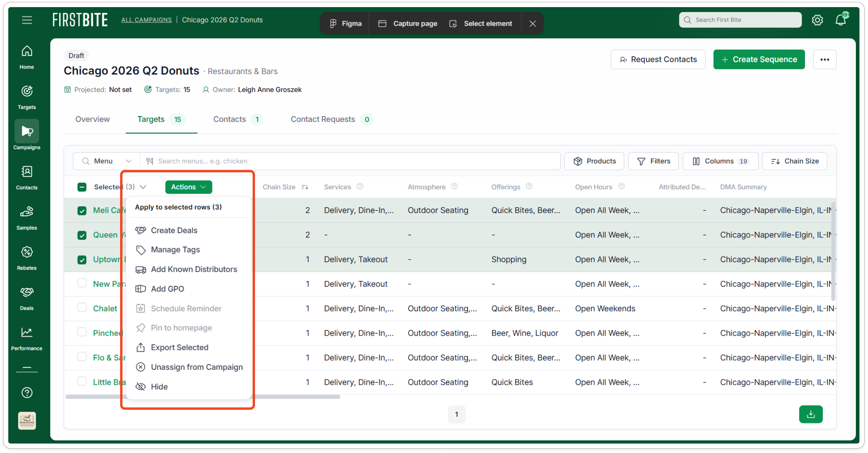This screenshot has height=453, width=868.
Task: Switch to the Contacts tab
Action: click(238, 119)
